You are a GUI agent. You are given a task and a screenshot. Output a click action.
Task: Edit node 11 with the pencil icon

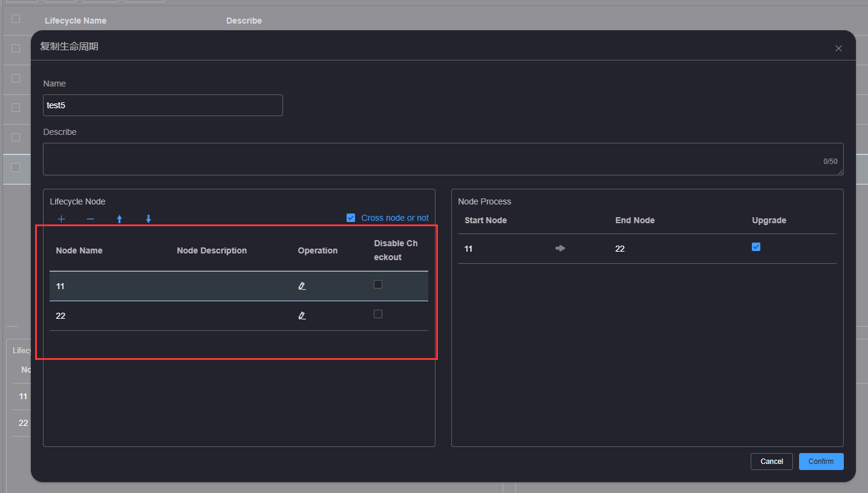pyautogui.click(x=302, y=286)
